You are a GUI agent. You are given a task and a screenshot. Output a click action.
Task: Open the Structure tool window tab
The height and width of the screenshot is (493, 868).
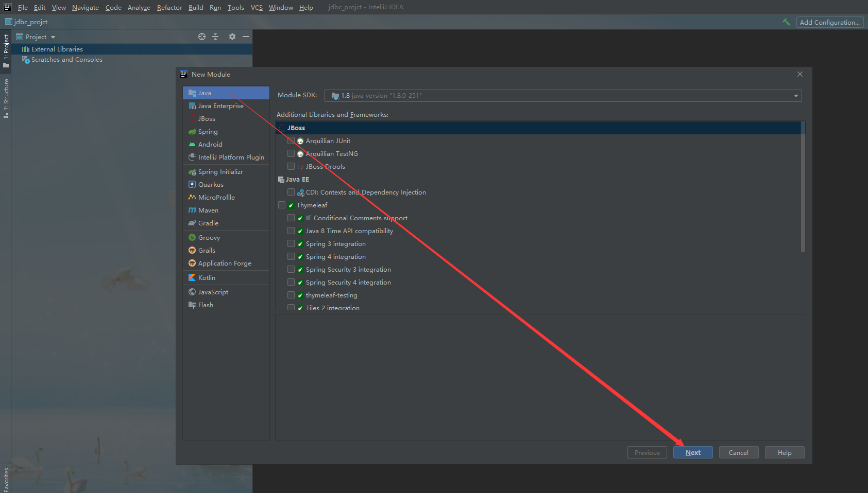coord(6,98)
